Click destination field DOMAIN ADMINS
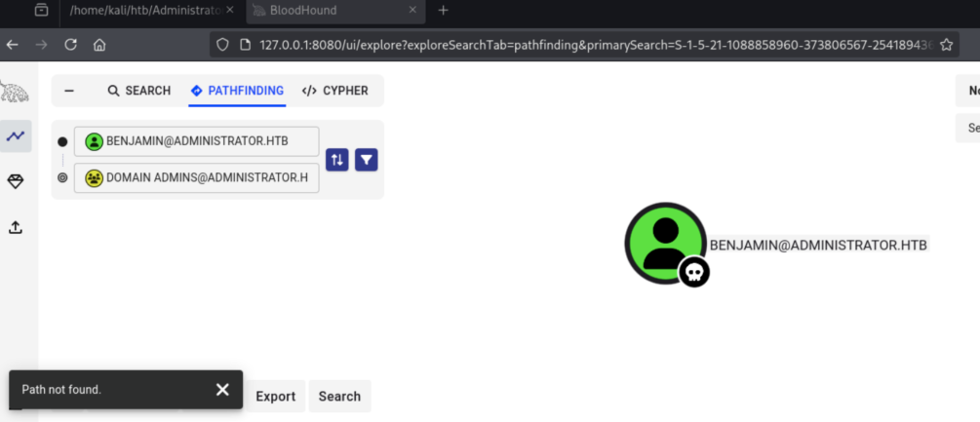This screenshot has width=980, height=422. [196, 178]
